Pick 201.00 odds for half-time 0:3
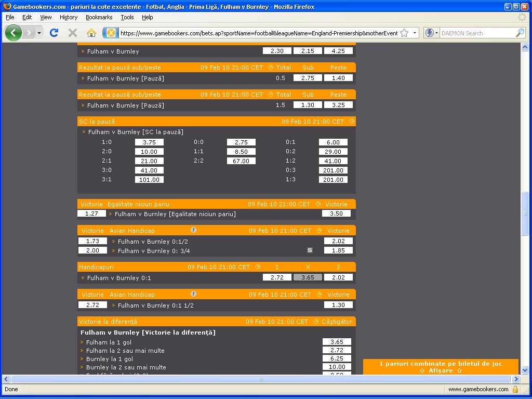The width and height of the screenshot is (532, 399). coord(333,170)
